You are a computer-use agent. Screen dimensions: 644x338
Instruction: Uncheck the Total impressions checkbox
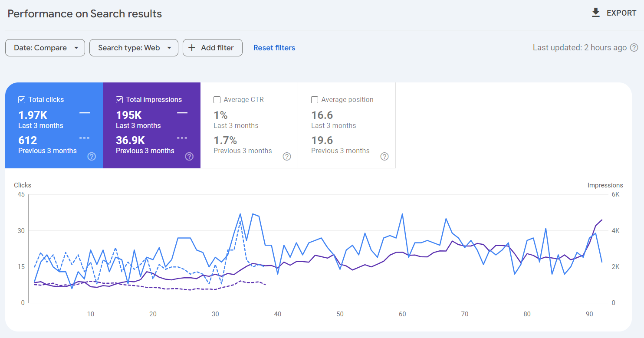[119, 100]
